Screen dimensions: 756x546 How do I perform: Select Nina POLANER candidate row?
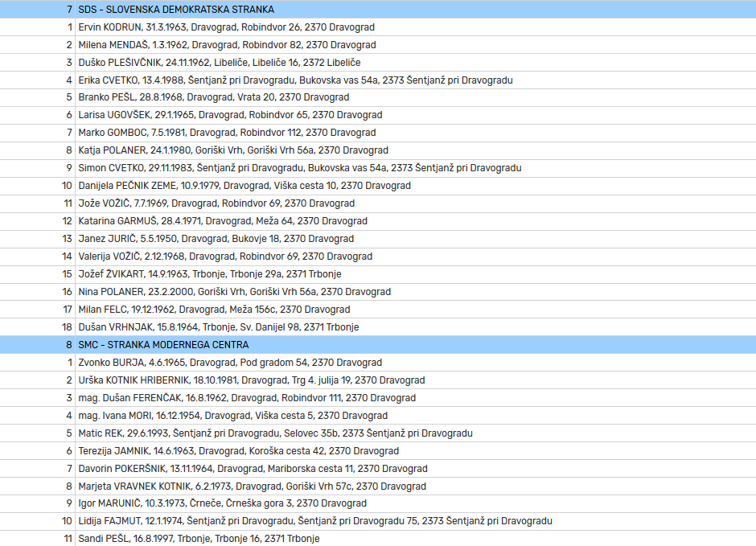click(x=378, y=292)
